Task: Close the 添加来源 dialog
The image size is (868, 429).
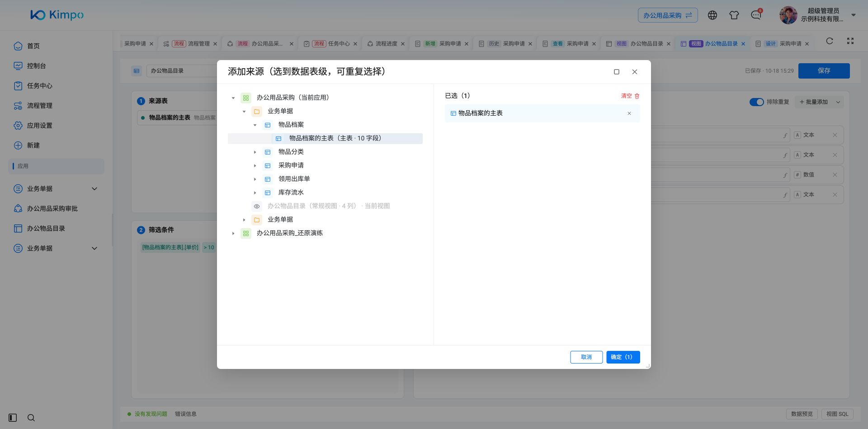Action: click(x=635, y=72)
